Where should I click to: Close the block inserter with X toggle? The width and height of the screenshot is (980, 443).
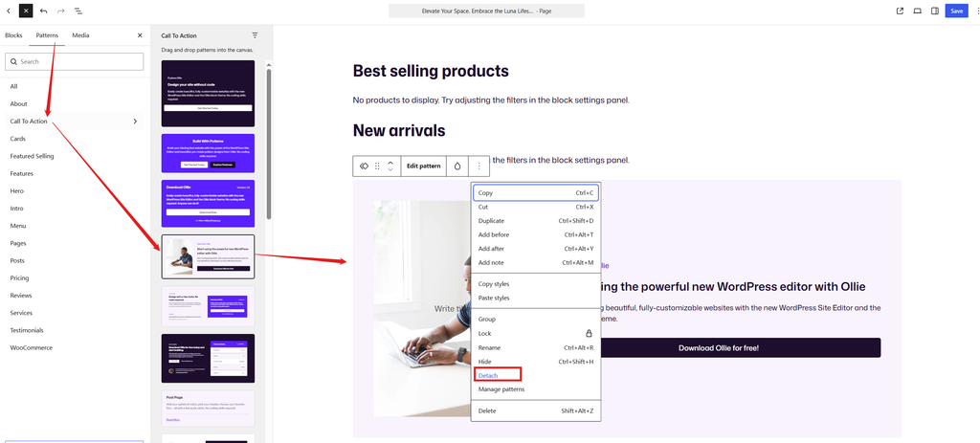26,11
